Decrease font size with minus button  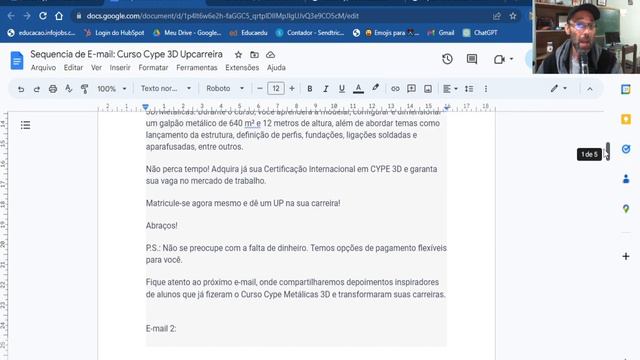coord(260,89)
